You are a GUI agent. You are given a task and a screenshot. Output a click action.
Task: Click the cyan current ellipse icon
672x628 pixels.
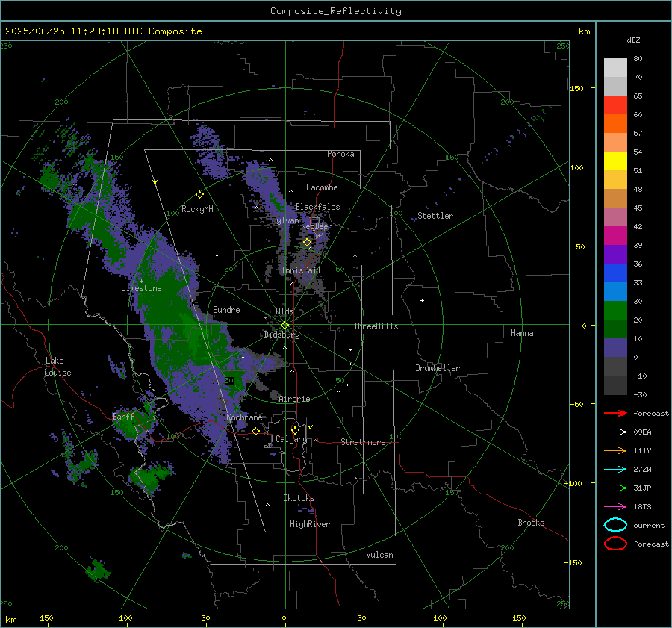pos(615,525)
